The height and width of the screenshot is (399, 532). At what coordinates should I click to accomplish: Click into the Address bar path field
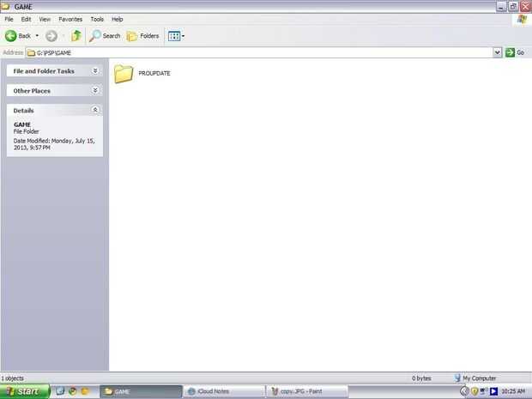click(x=259, y=52)
